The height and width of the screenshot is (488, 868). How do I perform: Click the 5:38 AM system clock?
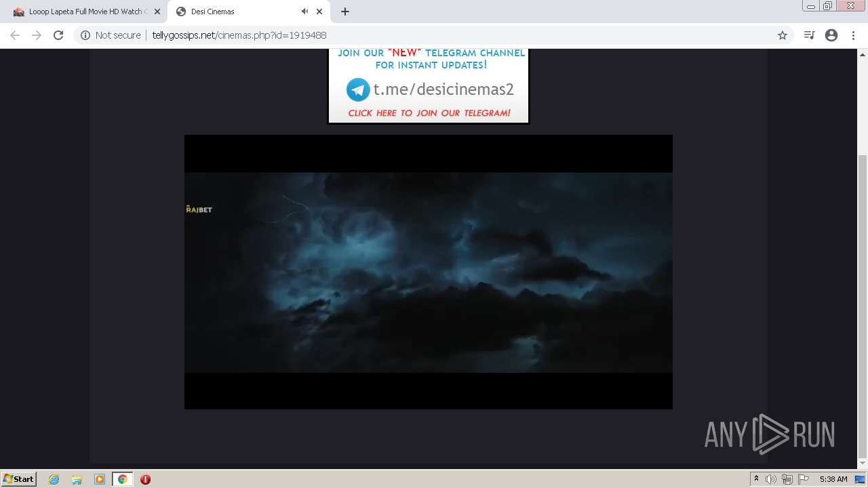(833, 479)
